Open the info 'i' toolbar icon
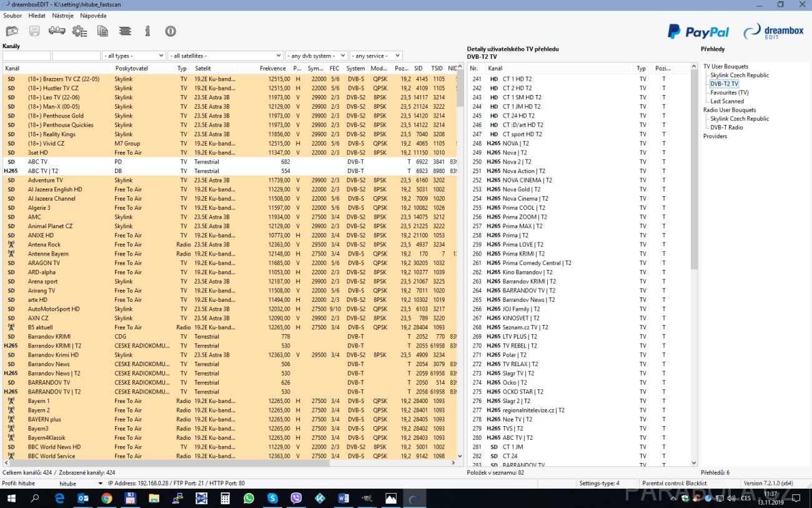The height and width of the screenshot is (508, 812). (x=148, y=31)
